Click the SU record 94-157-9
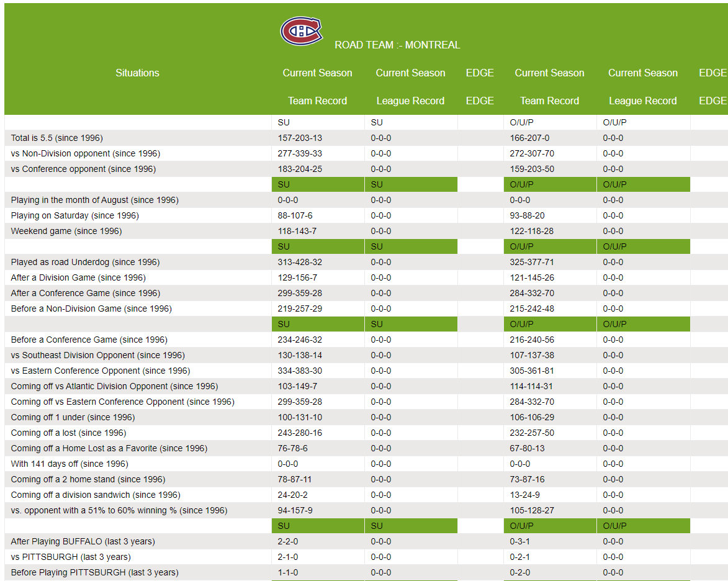This screenshot has height=581, width=728. tap(295, 510)
